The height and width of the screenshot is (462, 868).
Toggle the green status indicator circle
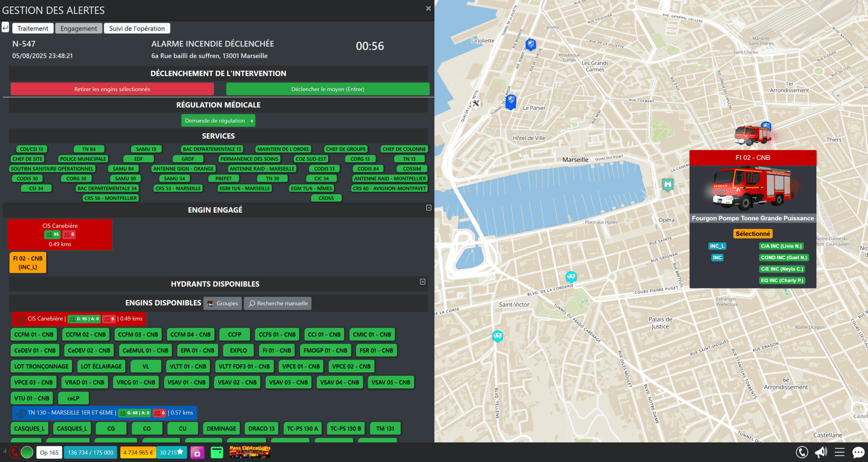(x=27, y=452)
